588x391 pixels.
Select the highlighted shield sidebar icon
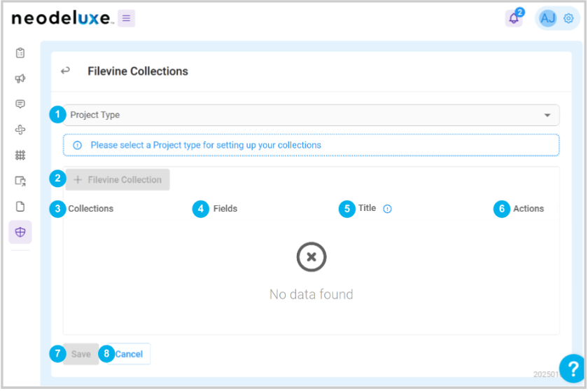[x=20, y=232]
